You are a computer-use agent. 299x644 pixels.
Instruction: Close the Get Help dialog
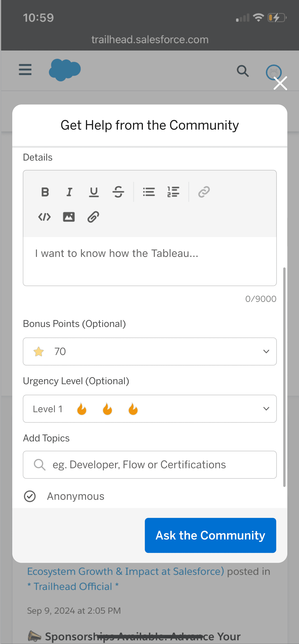tap(280, 83)
